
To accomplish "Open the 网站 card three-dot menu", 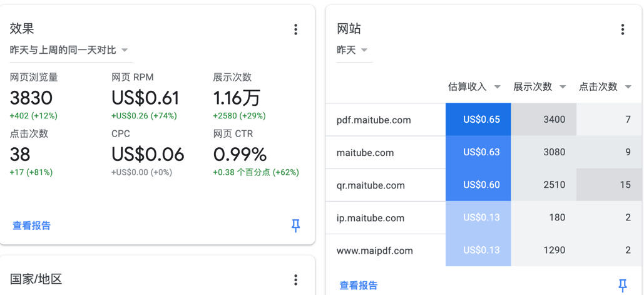I will coord(623,29).
